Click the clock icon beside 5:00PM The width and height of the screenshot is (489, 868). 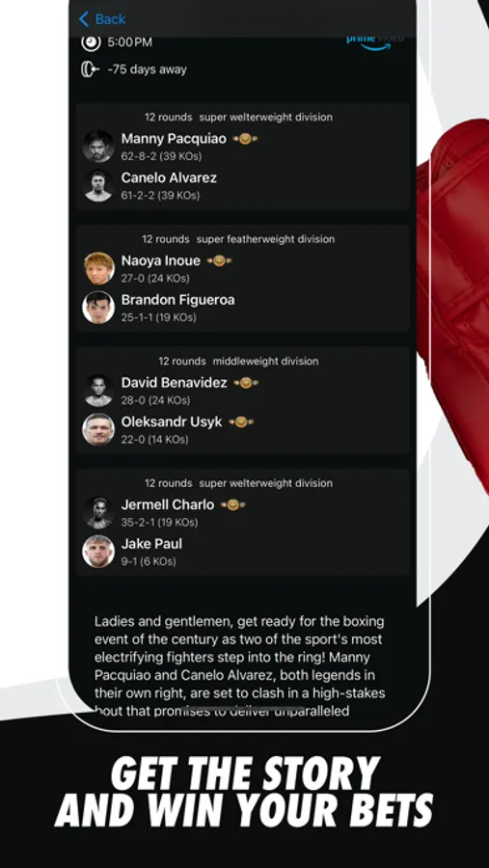[x=89, y=42]
